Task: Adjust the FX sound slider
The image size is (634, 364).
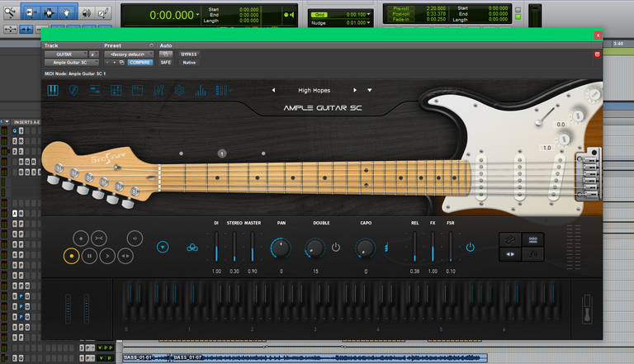Action: click(433, 247)
